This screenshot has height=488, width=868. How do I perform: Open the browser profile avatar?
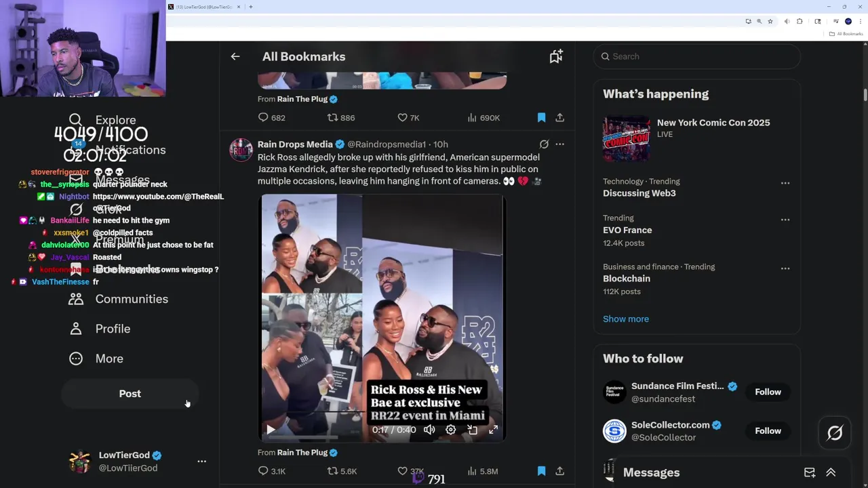coord(848,22)
